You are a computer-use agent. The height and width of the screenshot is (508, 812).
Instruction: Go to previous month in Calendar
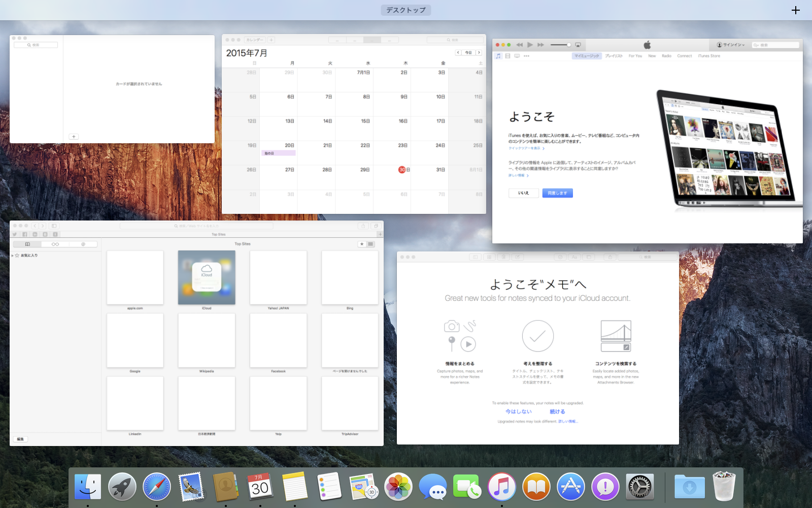tap(458, 52)
